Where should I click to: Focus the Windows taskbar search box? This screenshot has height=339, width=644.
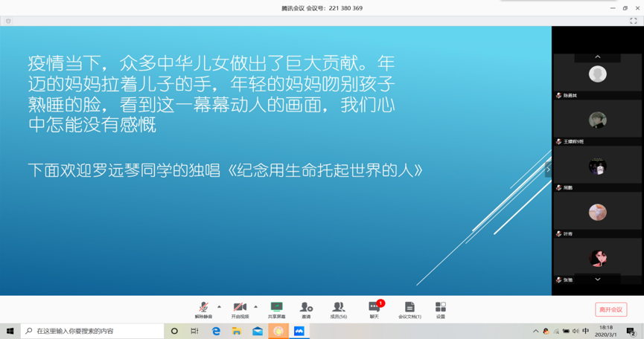(92, 331)
